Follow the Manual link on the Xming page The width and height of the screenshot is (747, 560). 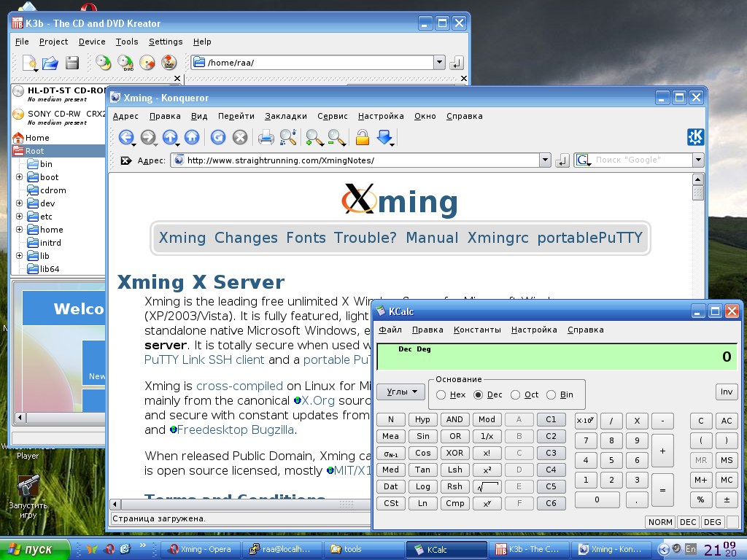432,238
